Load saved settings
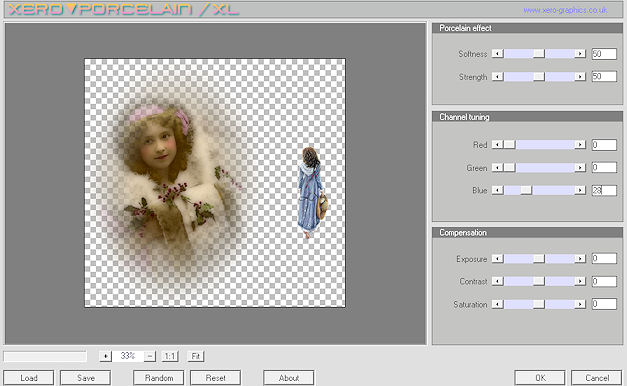 point(29,378)
